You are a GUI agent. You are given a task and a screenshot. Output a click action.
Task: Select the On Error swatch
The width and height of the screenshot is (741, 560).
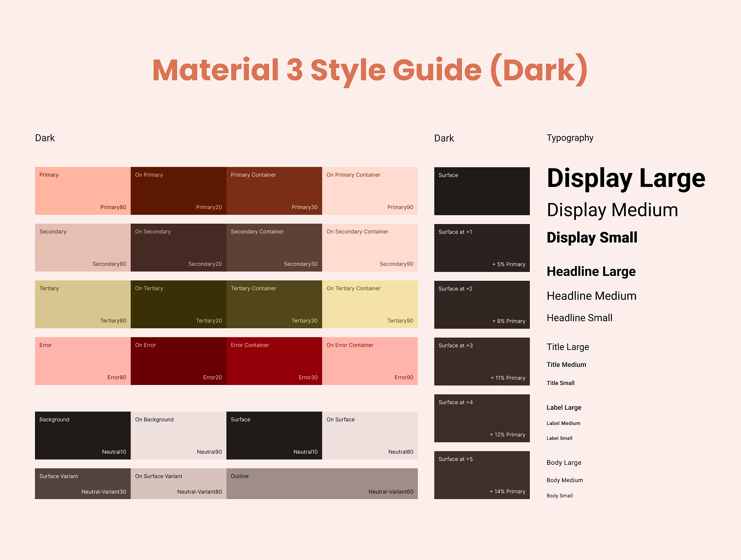click(178, 361)
